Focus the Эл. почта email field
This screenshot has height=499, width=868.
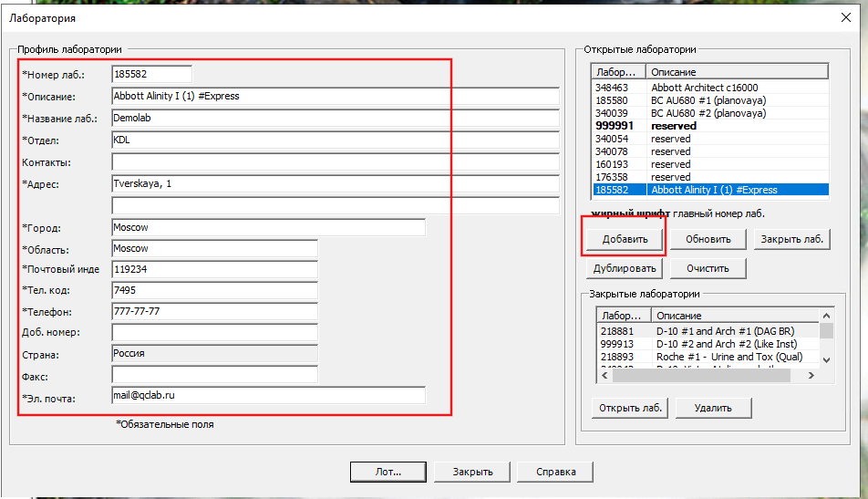267,395
